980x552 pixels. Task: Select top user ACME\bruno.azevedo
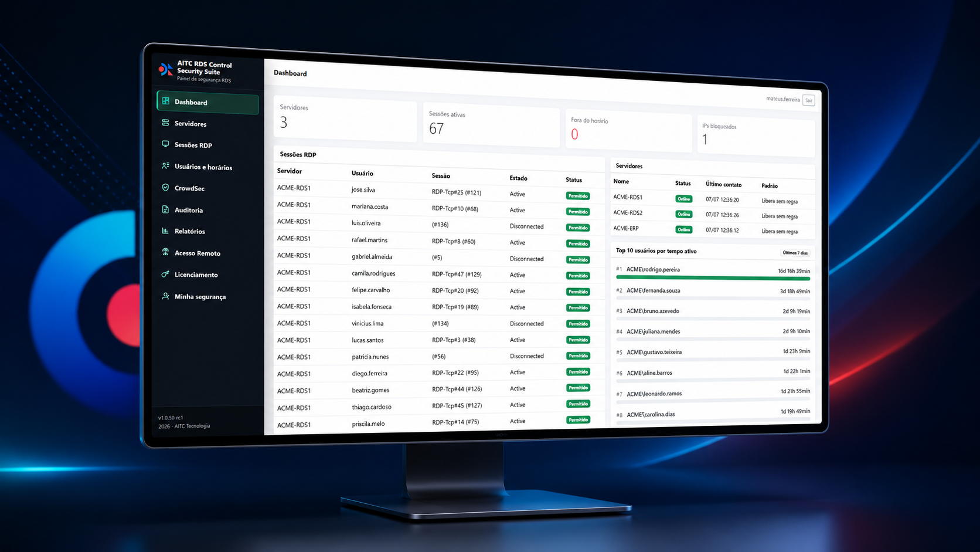click(x=652, y=311)
